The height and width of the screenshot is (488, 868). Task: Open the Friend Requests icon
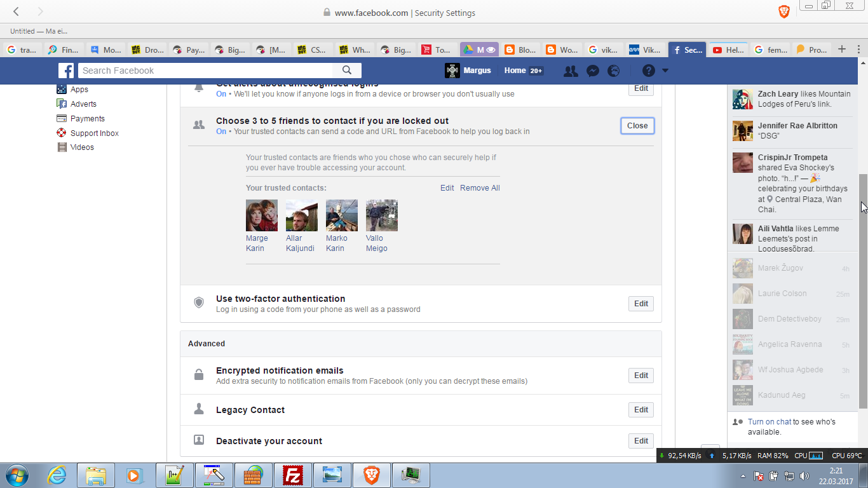tap(571, 71)
